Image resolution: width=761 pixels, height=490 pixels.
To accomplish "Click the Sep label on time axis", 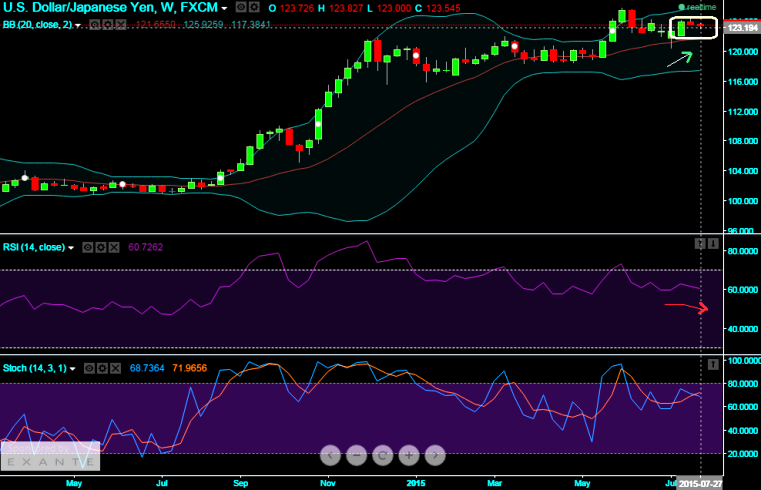I will 241,483.
